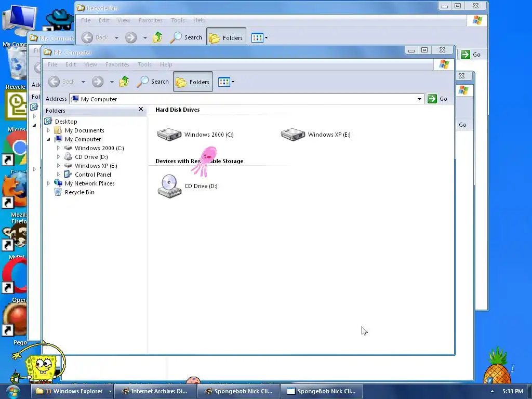Screen dimensions: 532x399
Task: Expand My Network Places tree node
Action: coord(48,183)
